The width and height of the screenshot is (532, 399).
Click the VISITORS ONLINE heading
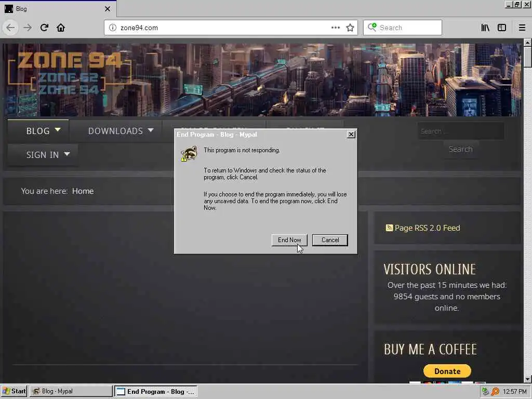tap(430, 270)
